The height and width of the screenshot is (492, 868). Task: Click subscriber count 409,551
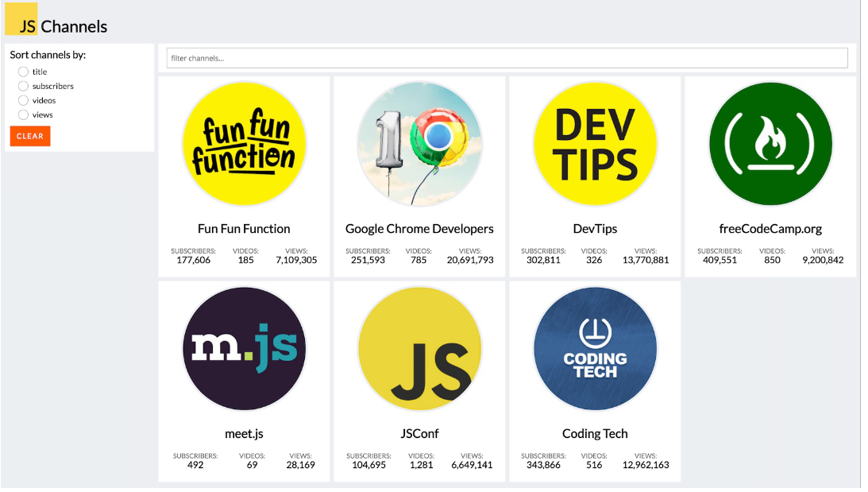719,260
